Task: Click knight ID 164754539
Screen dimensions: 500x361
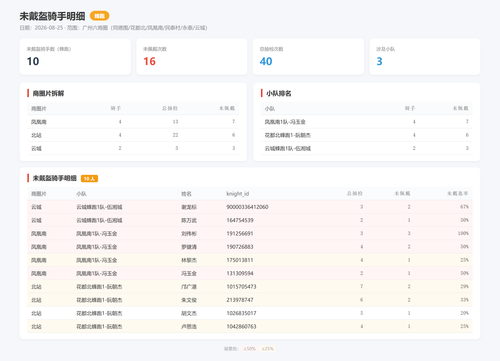Action: pyautogui.click(x=240, y=220)
